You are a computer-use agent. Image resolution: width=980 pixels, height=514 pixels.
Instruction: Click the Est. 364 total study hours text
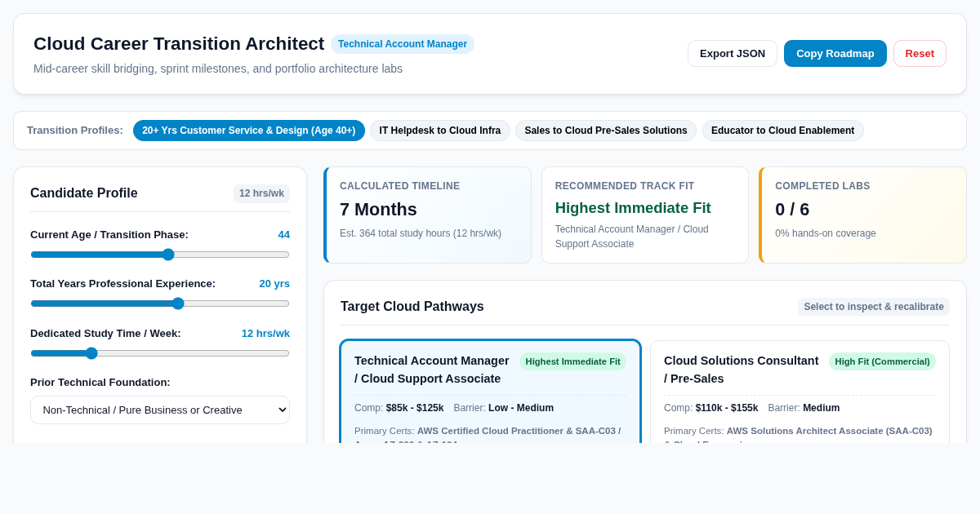point(421,233)
